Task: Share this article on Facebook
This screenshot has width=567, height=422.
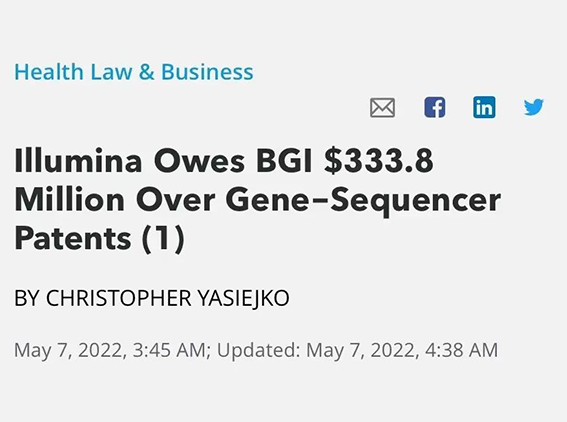Action: [435, 107]
